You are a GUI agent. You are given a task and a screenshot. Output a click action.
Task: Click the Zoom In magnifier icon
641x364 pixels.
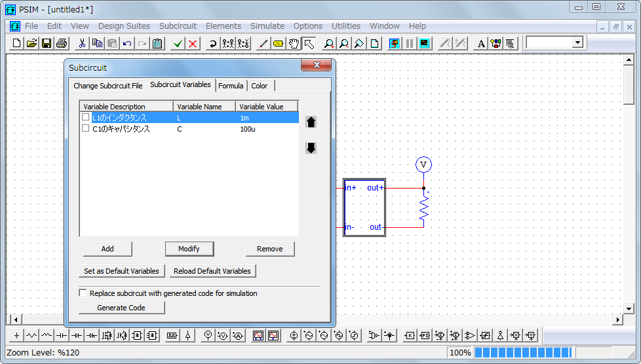[328, 43]
